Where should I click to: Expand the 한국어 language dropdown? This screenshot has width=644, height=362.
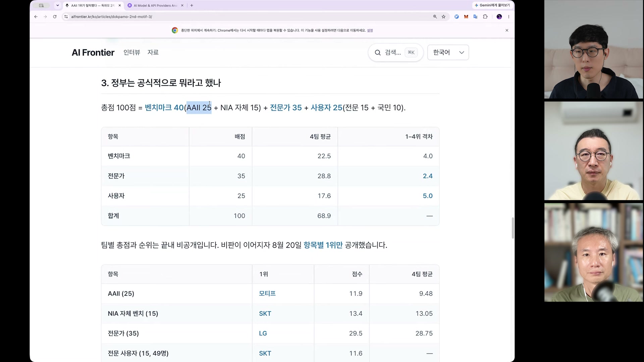448,52
